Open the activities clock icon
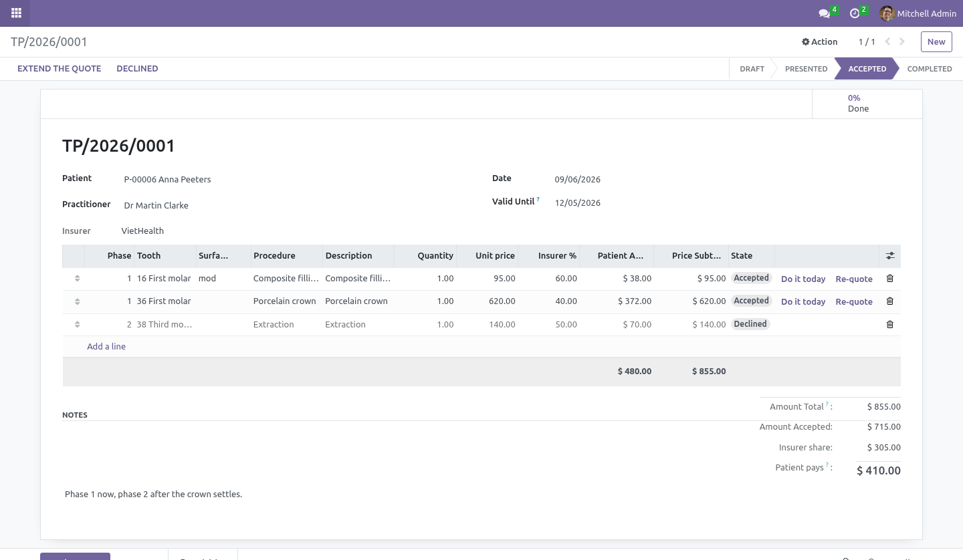The height and width of the screenshot is (560, 963). pos(855,13)
